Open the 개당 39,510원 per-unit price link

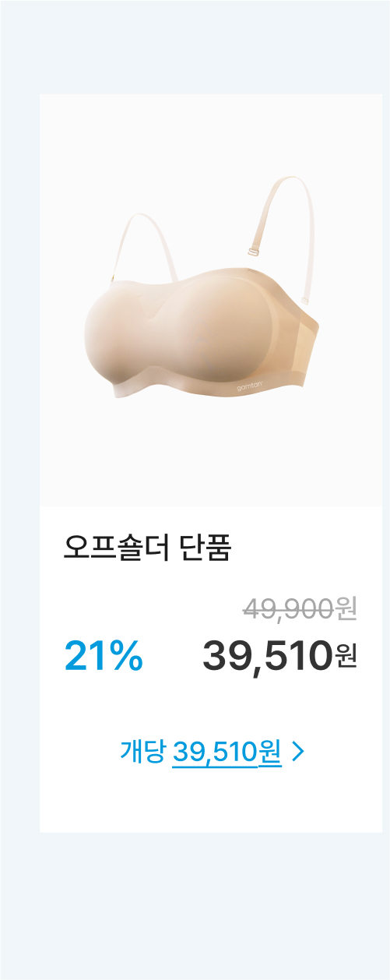pos(211,752)
